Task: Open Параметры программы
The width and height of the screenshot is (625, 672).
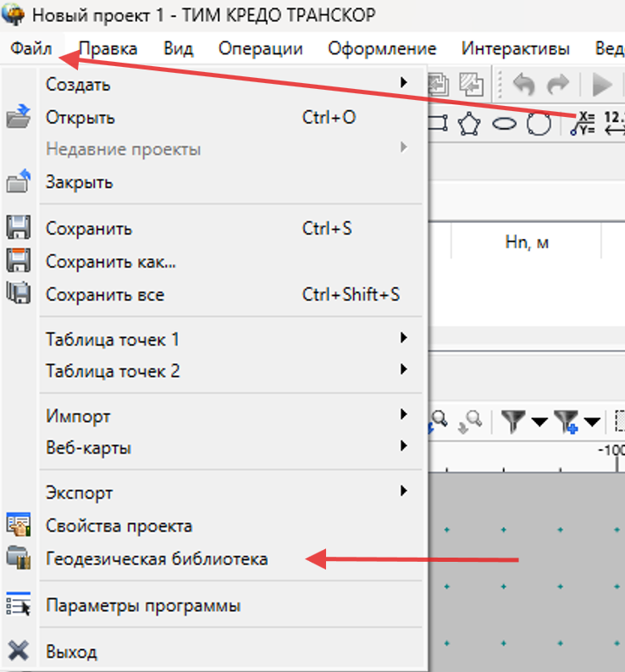Action: (231, 606)
